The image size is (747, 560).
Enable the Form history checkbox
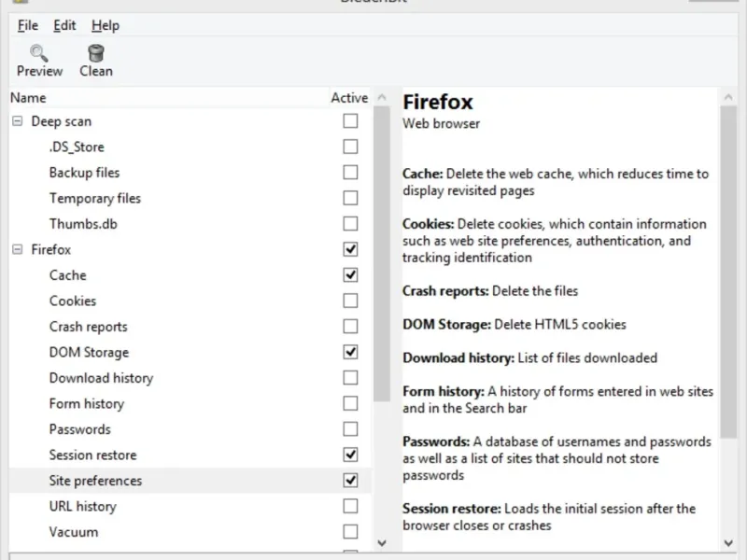350,403
